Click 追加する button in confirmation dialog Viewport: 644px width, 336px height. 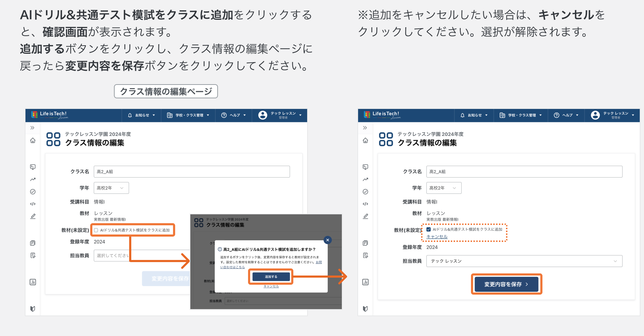[271, 277]
